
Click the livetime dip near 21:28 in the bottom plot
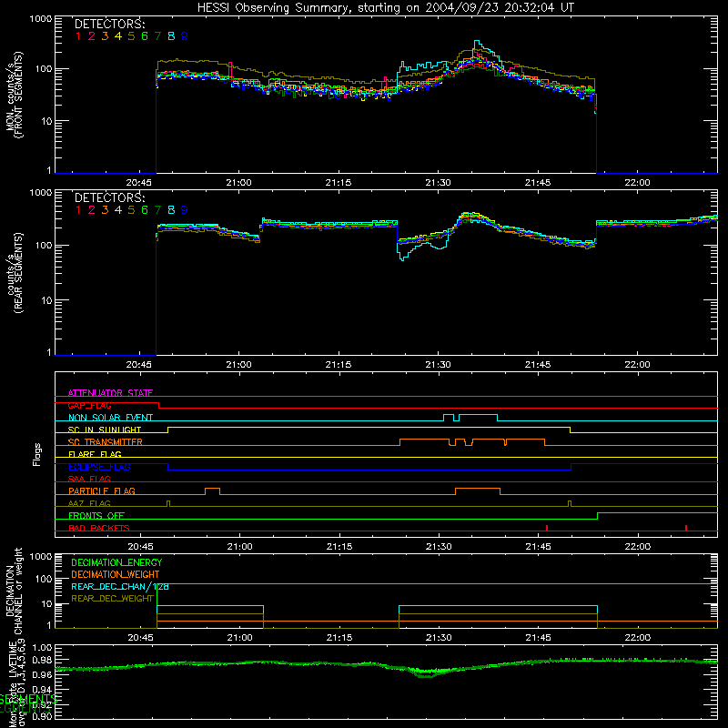coord(426,673)
